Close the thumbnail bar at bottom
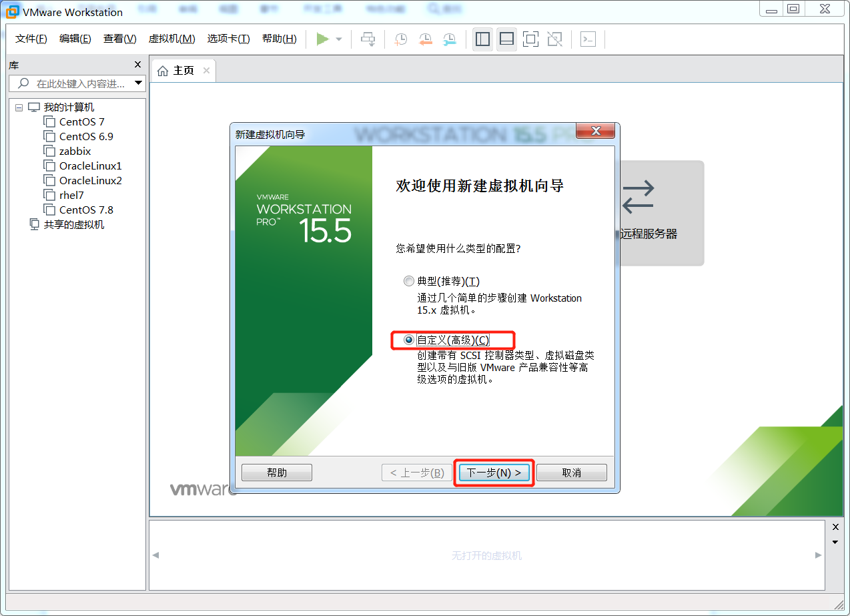Viewport: 850px width, 616px height. (835, 527)
